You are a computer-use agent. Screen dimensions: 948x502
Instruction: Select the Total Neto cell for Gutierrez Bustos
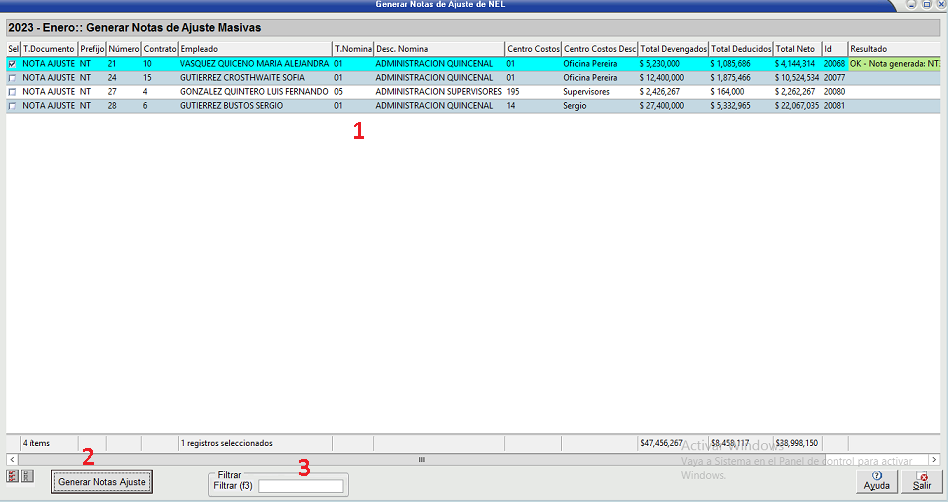pos(797,105)
